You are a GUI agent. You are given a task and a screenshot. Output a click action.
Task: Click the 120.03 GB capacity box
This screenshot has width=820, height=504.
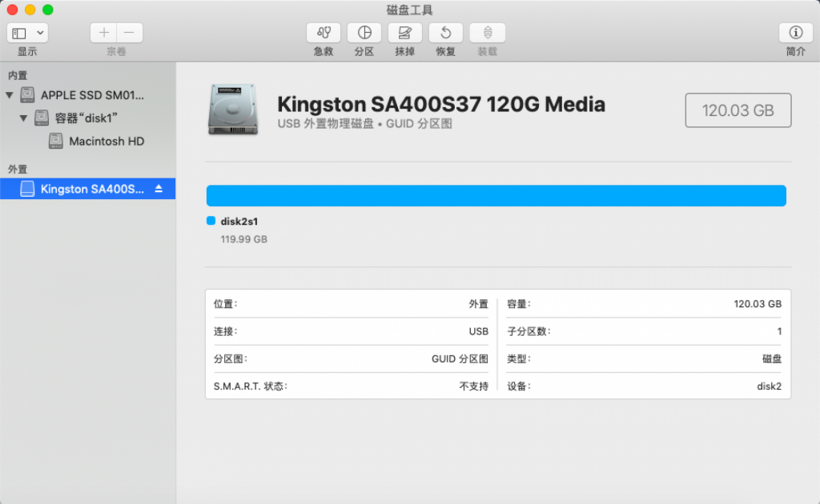point(738,110)
